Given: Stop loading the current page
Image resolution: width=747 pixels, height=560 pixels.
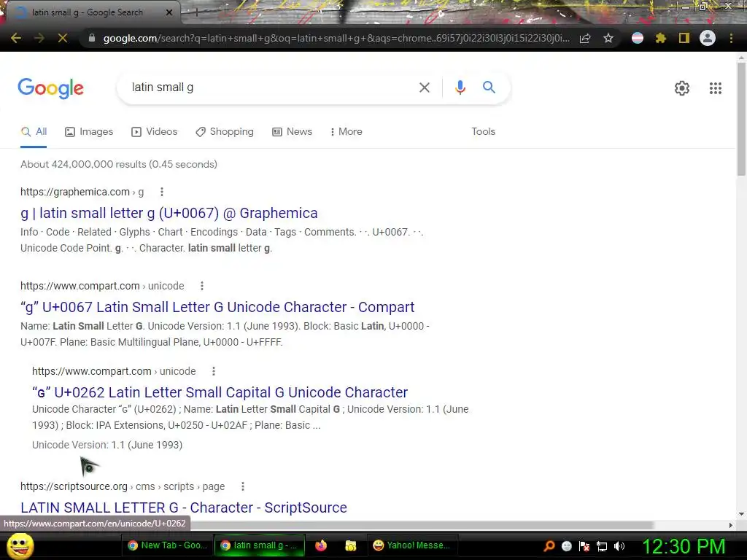Looking at the screenshot, I should click(63, 38).
